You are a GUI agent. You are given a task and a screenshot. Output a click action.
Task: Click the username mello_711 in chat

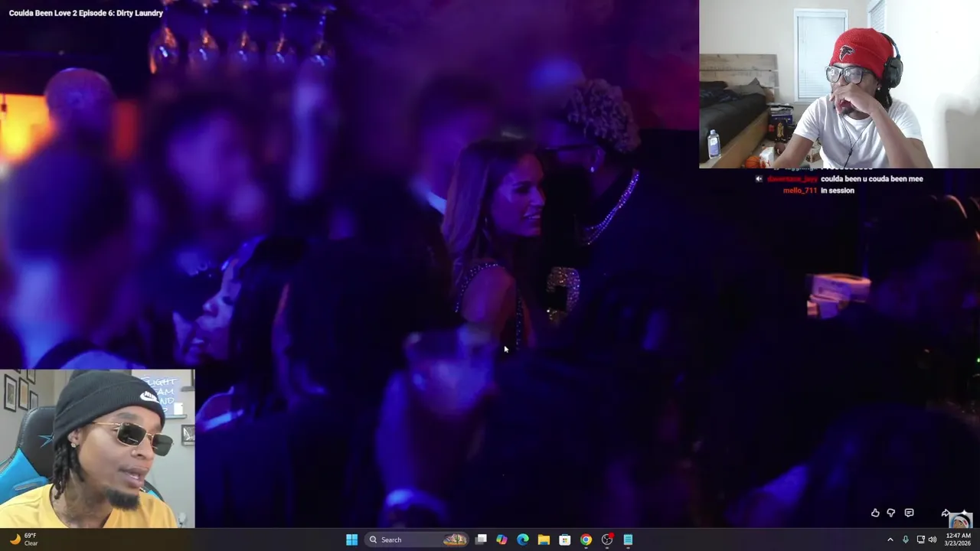[799, 191]
